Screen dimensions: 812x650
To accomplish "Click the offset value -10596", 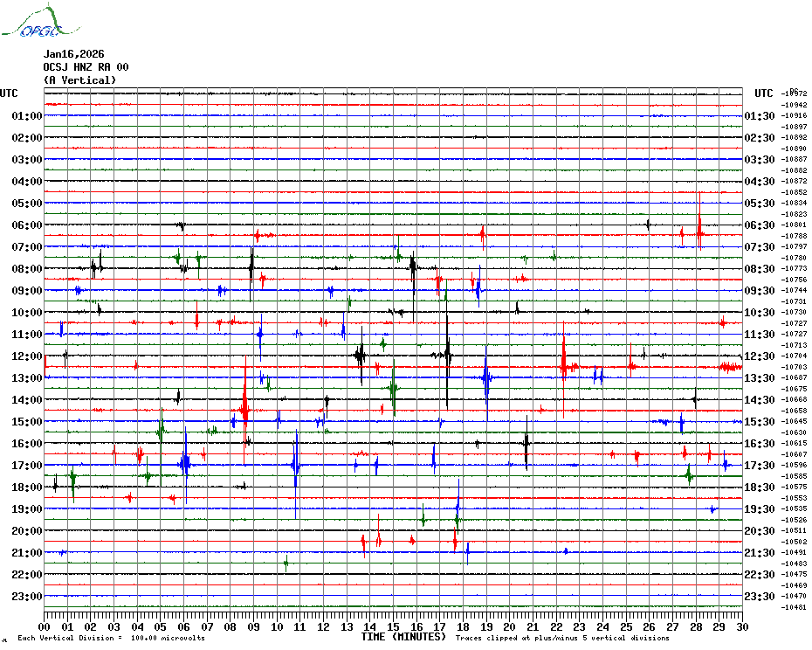I will [x=794, y=465].
